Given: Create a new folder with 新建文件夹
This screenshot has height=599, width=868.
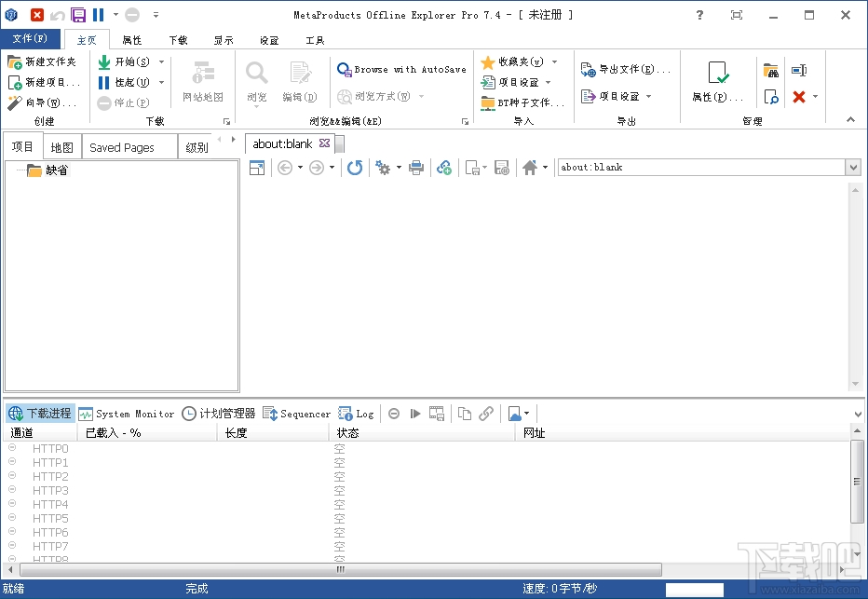Looking at the screenshot, I should tap(42, 61).
